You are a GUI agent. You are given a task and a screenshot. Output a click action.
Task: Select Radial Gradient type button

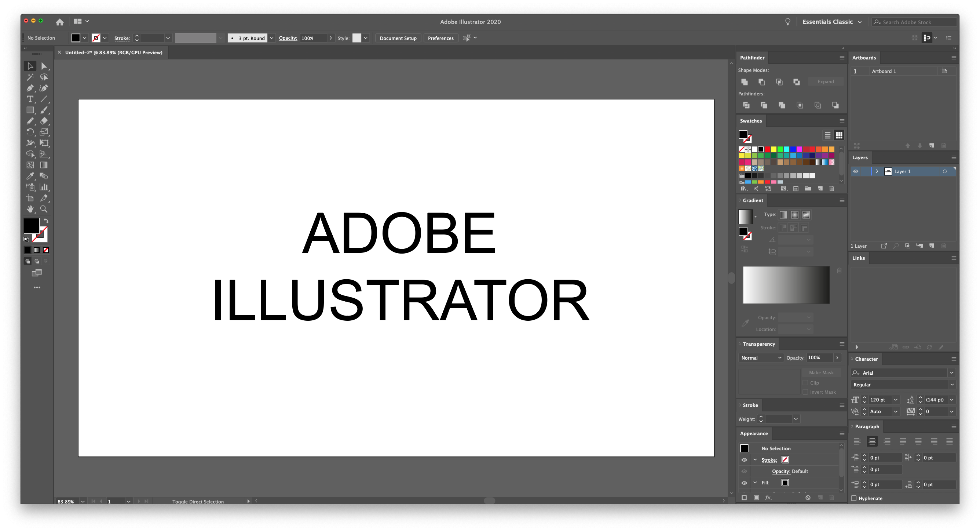click(x=795, y=215)
